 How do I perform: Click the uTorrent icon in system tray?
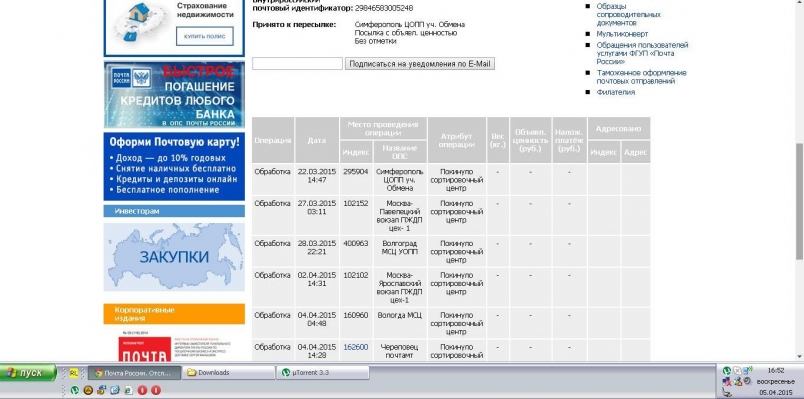(x=727, y=370)
